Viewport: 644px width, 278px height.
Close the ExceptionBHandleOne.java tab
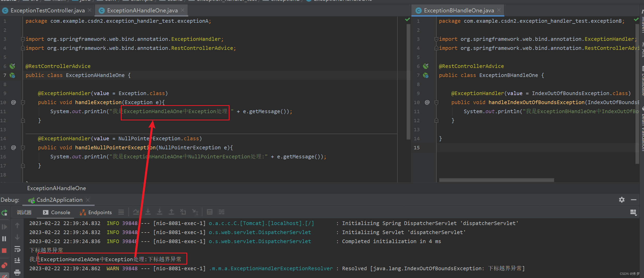(499, 10)
